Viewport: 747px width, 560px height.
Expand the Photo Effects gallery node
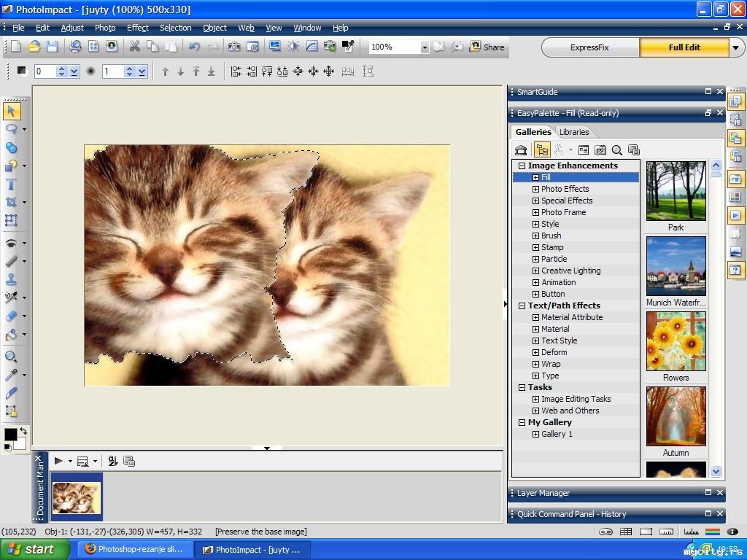point(535,189)
